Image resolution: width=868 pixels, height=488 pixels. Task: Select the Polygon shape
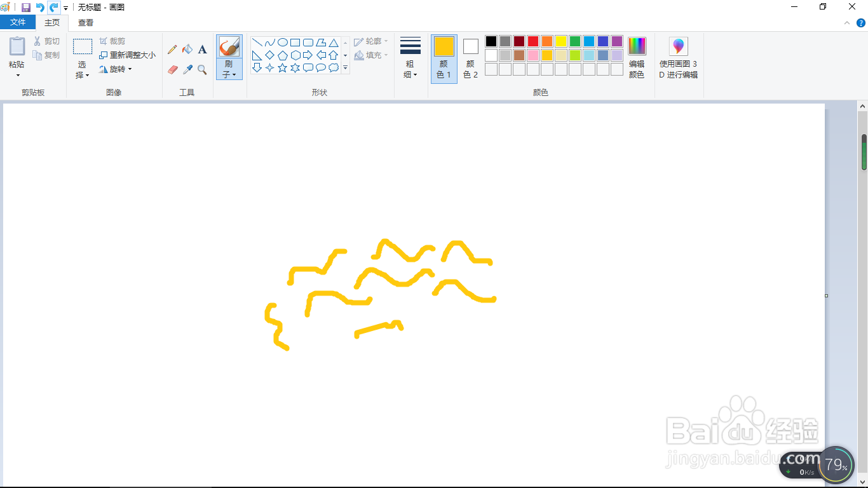321,43
